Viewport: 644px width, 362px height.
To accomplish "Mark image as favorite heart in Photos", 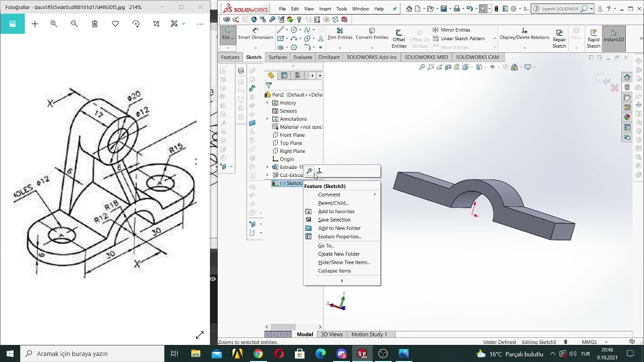I will tap(115, 24).
